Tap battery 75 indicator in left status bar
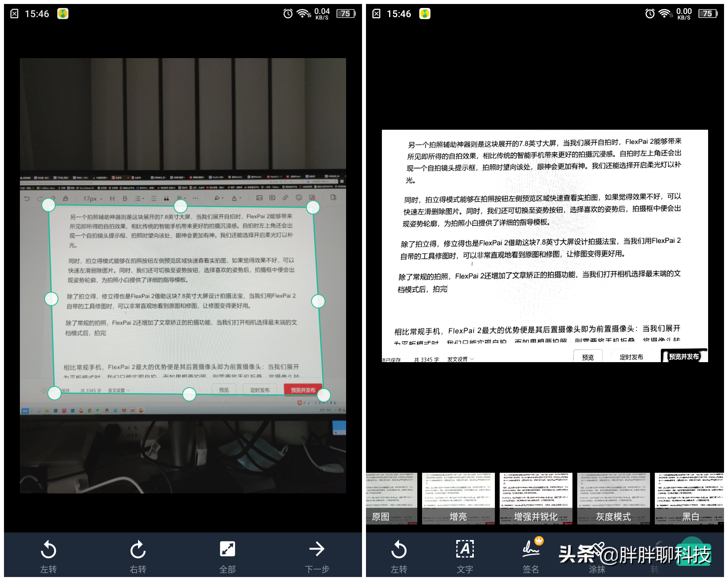This screenshot has width=728, height=581. (x=346, y=14)
